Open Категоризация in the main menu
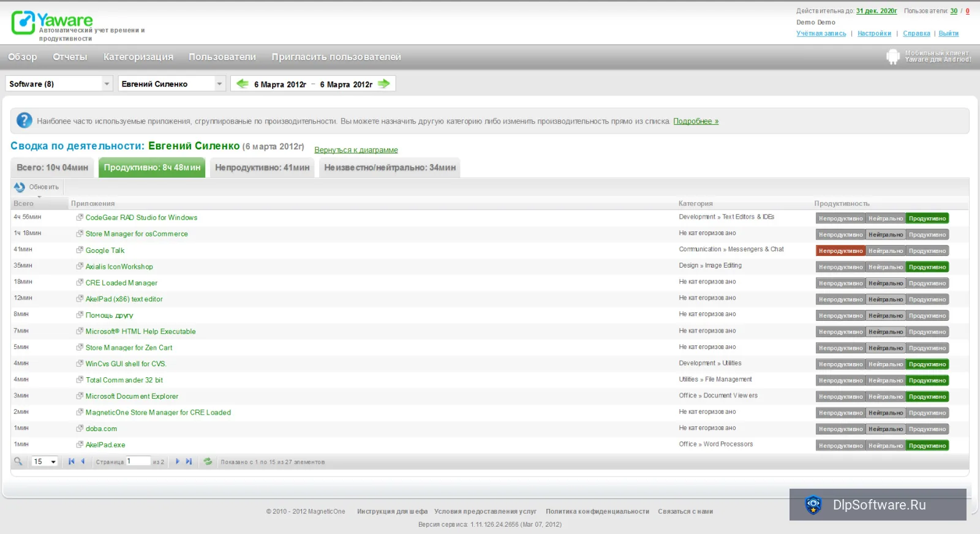 pos(138,56)
